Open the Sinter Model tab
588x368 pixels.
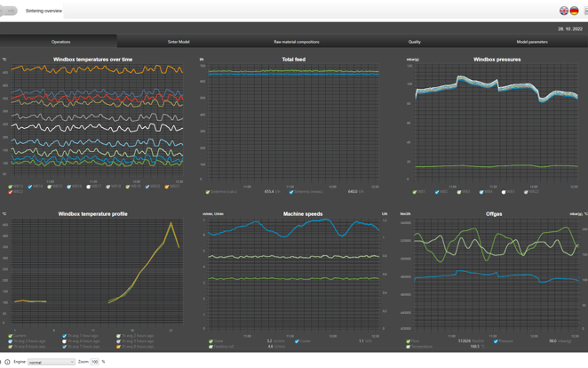[x=179, y=42]
